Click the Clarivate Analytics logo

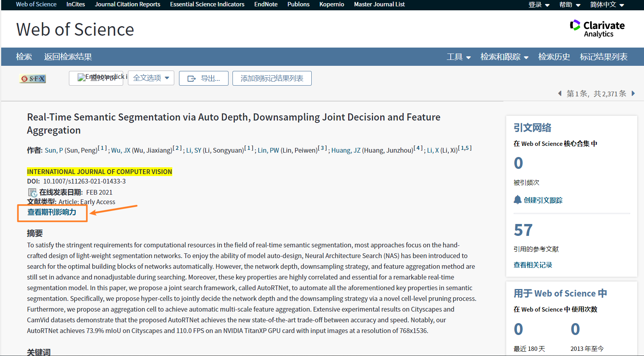pyautogui.click(x=597, y=29)
